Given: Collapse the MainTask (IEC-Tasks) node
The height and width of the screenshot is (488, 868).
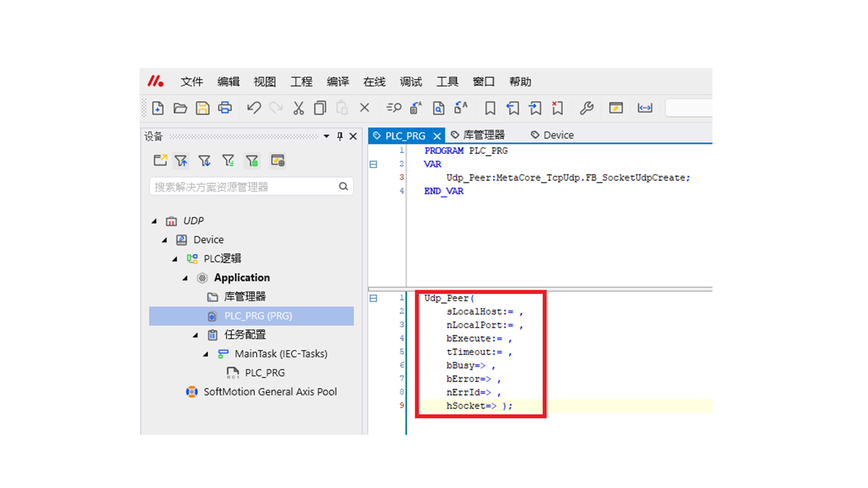Looking at the screenshot, I should point(206,354).
